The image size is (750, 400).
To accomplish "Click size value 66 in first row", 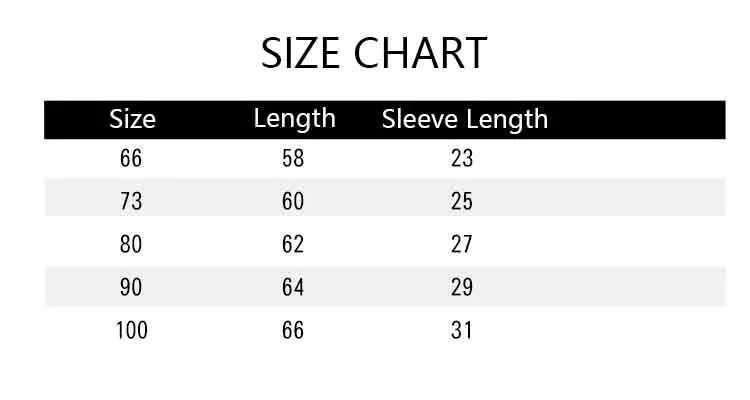I will click(131, 158).
